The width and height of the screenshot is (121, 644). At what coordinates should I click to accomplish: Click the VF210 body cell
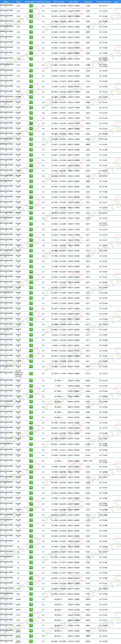point(88,373)
